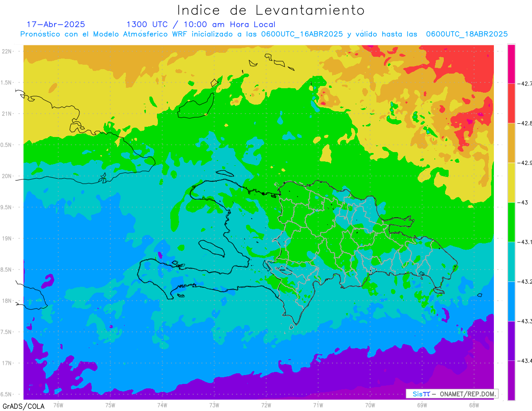Click the '-42.8' color scale label
The width and height of the screenshot is (532, 411).
coord(524,123)
